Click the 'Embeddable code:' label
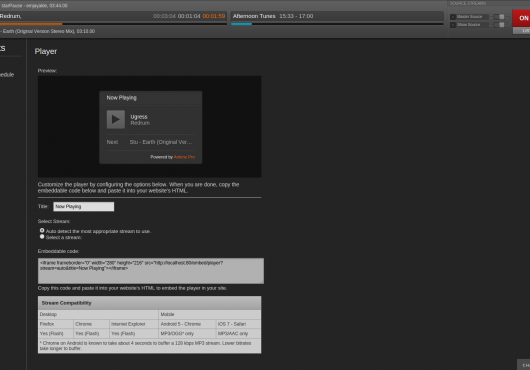Image resolution: width=530 pixels, height=370 pixels. click(58, 251)
